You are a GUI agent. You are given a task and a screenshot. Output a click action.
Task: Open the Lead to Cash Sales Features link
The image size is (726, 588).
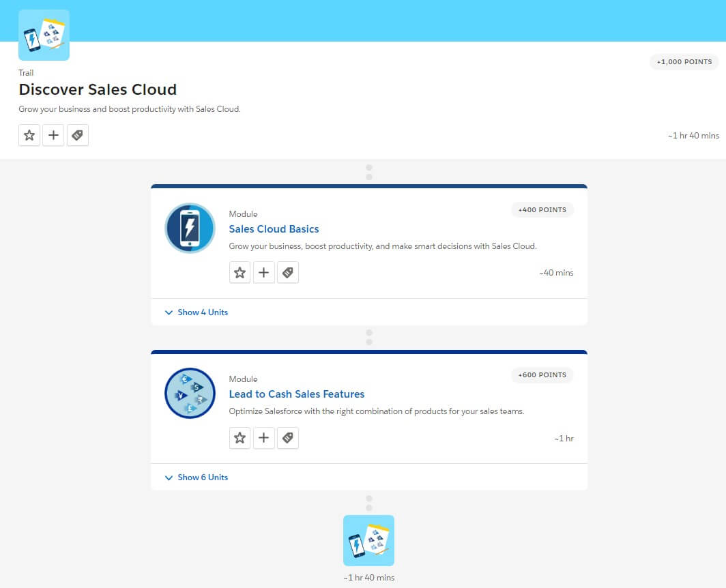pyautogui.click(x=296, y=394)
